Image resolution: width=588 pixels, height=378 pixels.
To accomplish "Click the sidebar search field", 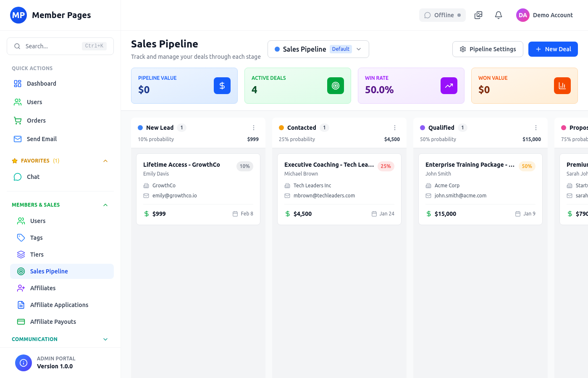I will [x=60, y=46].
